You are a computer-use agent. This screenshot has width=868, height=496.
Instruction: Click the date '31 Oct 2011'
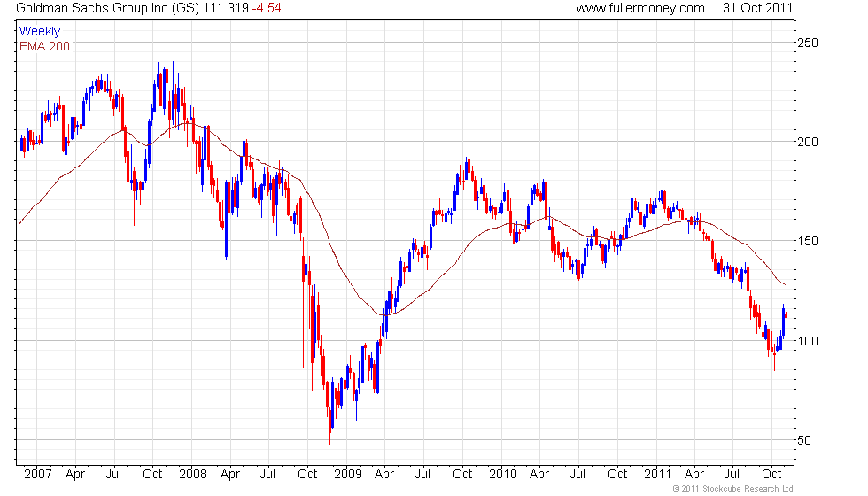758,8
